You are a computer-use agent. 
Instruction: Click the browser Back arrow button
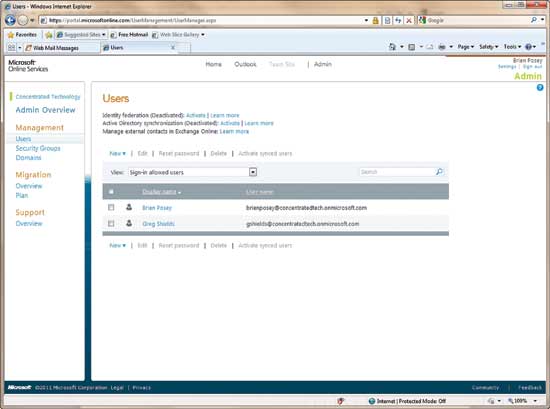[10, 20]
